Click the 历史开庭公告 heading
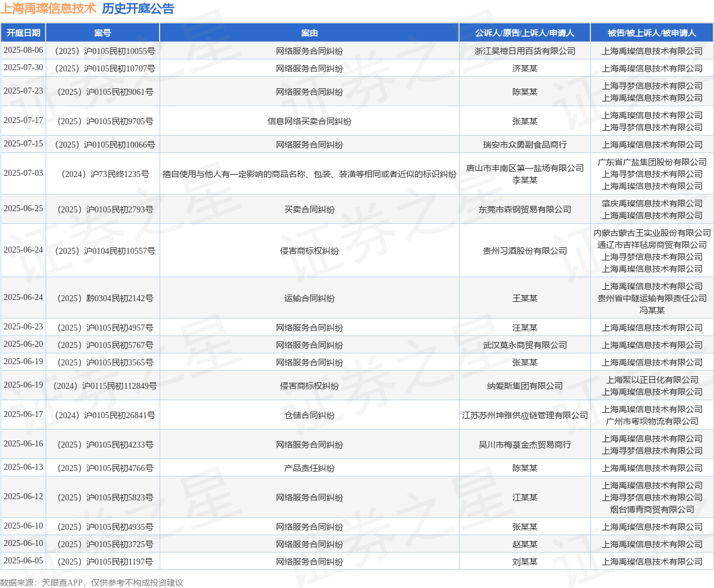Viewport: 714px width, 588px height. point(138,8)
